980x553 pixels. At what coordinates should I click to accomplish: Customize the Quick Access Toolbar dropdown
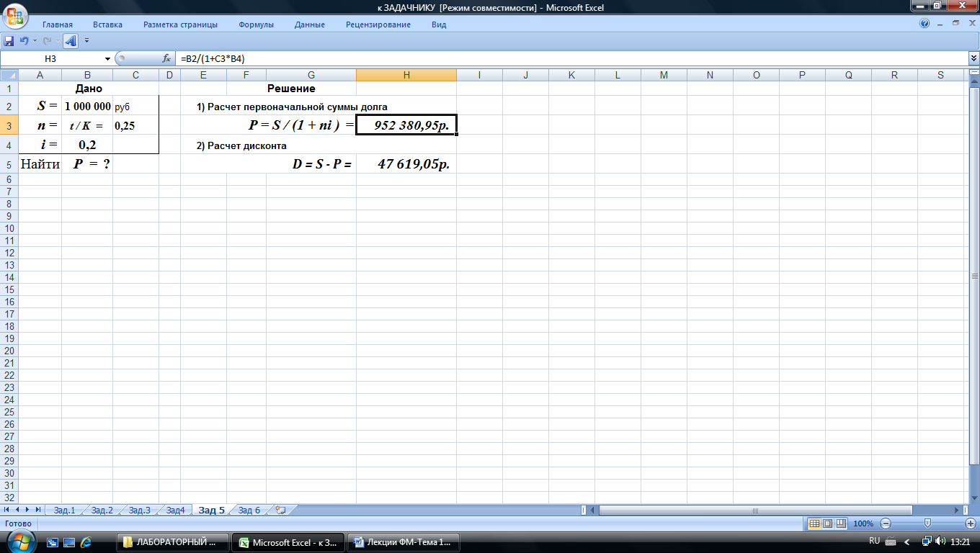click(x=87, y=40)
